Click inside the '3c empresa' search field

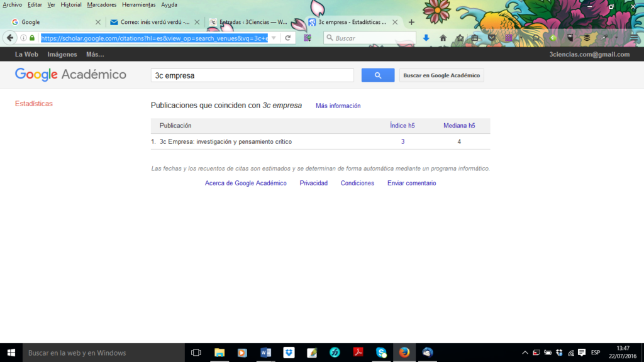click(252, 75)
